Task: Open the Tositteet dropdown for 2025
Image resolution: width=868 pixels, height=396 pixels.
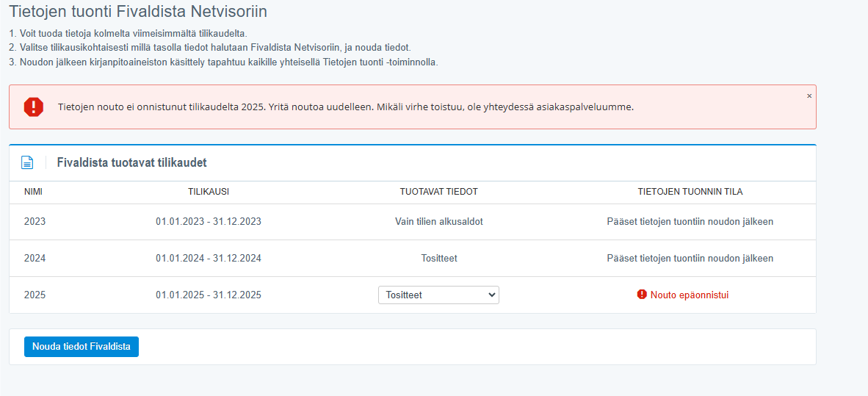Action: coord(438,295)
